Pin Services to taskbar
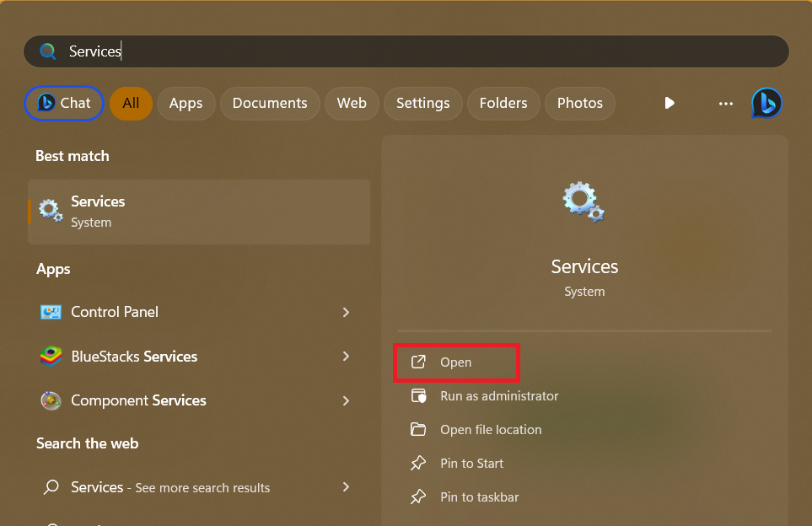The height and width of the screenshot is (526, 812). [479, 497]
